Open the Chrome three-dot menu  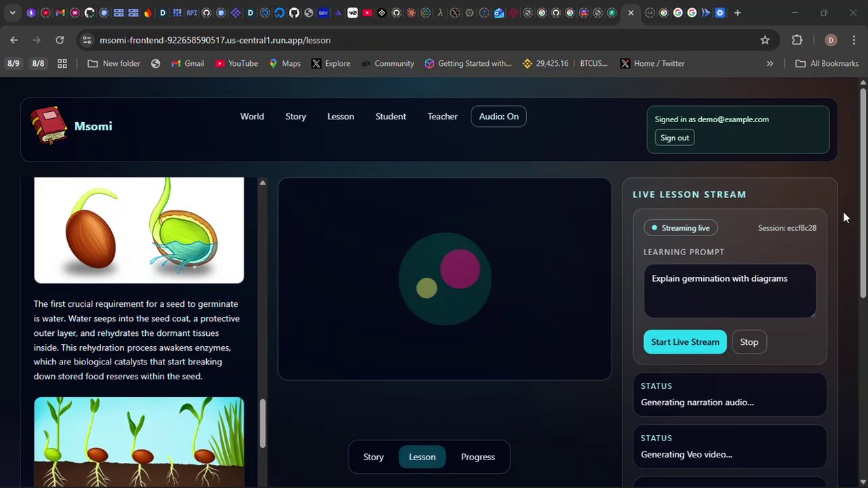pyautogui.click(x=854, y=40)
